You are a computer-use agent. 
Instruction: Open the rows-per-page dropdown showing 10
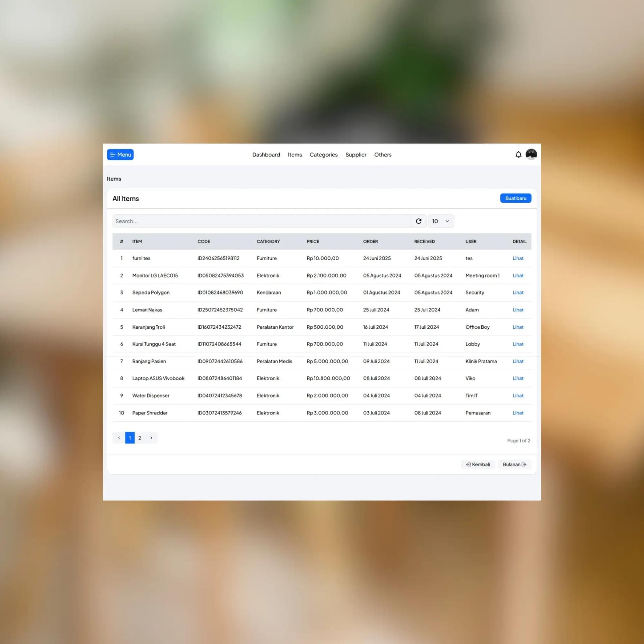[x=441, y=221]
